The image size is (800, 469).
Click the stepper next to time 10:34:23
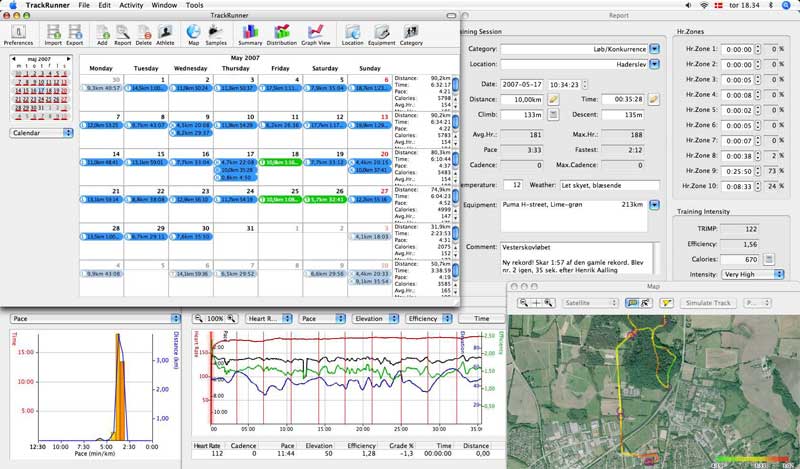coord(585,85)
